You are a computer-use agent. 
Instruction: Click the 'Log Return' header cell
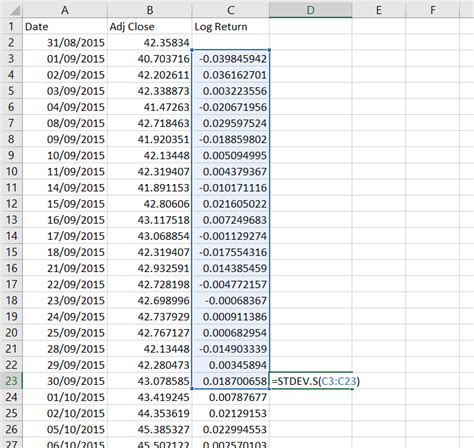(231, 26)
